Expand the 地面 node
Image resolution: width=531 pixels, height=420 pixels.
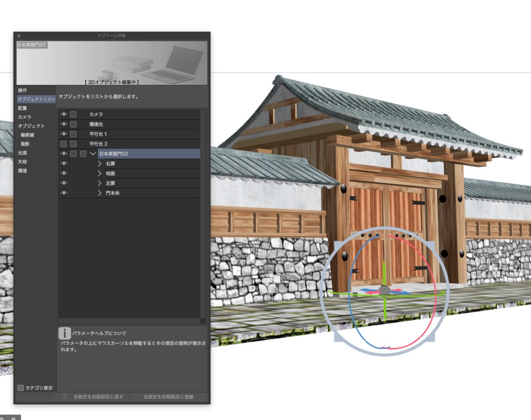coord(99,173)
